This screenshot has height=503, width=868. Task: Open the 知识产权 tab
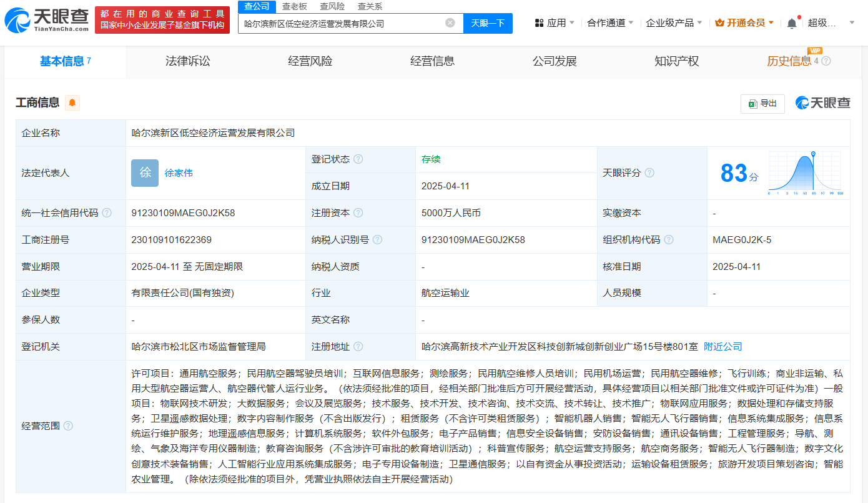pos(676,61)
